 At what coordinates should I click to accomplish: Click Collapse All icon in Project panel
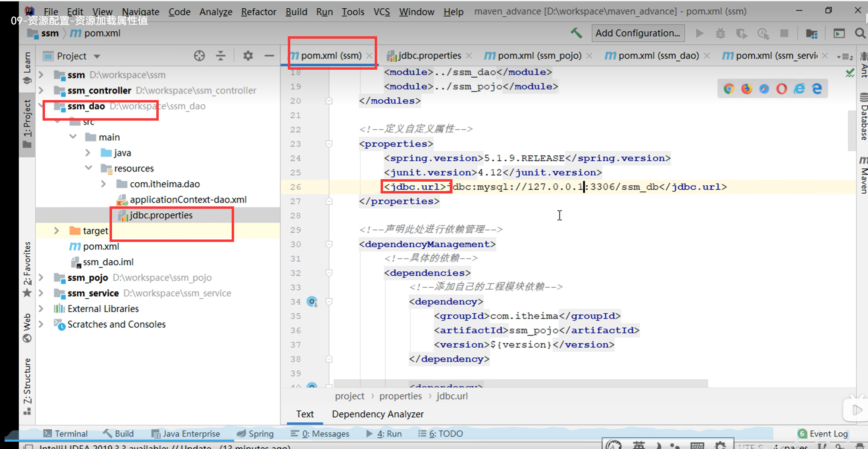coord(220,56)
